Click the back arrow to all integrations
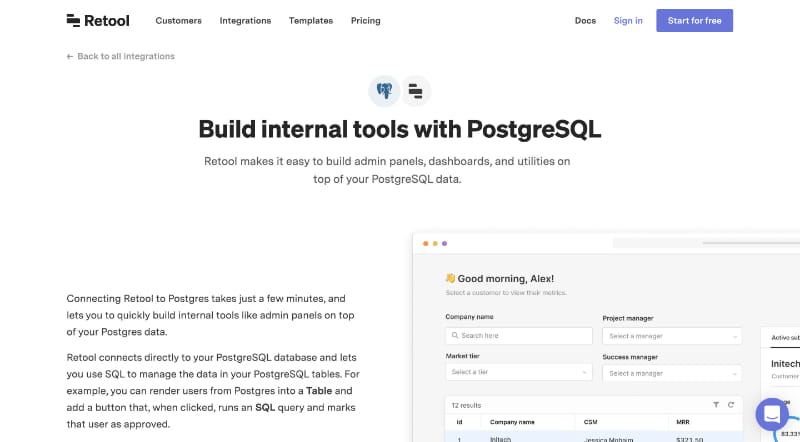 70,57
